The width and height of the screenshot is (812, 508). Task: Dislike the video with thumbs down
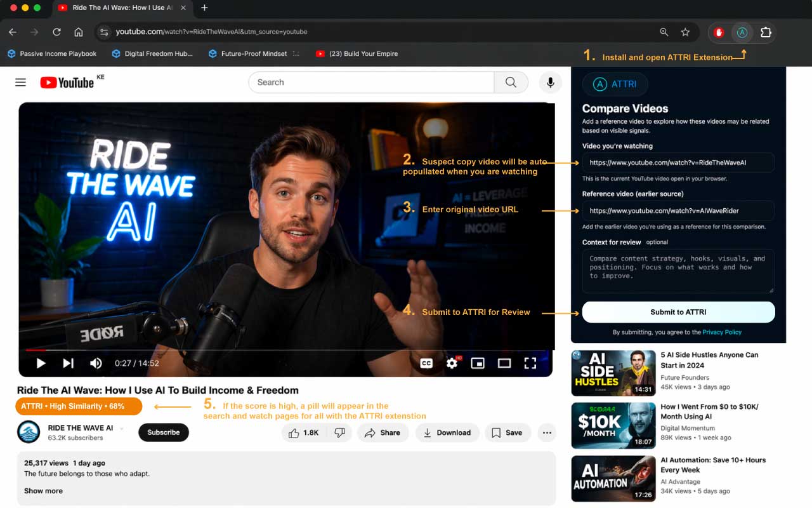pos(340,432)
